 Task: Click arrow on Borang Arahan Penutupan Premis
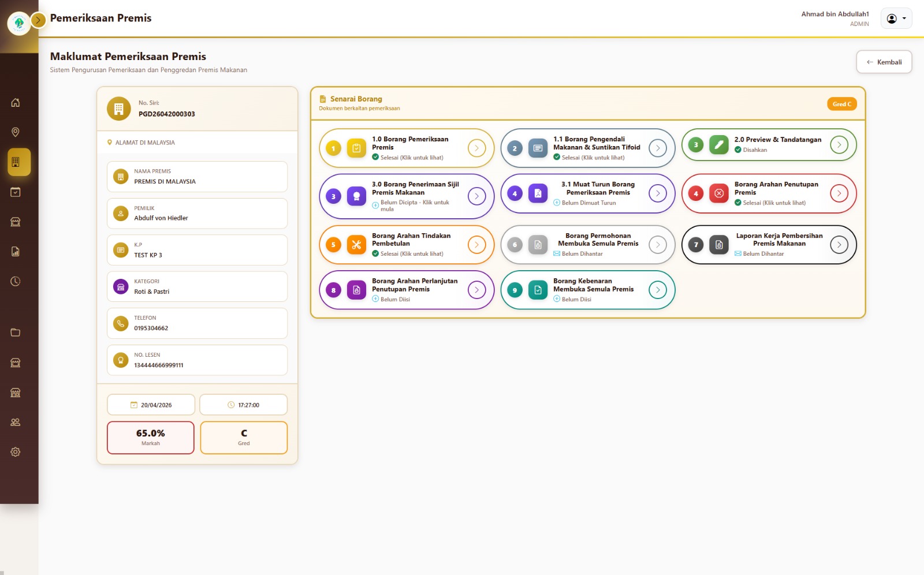839,193
